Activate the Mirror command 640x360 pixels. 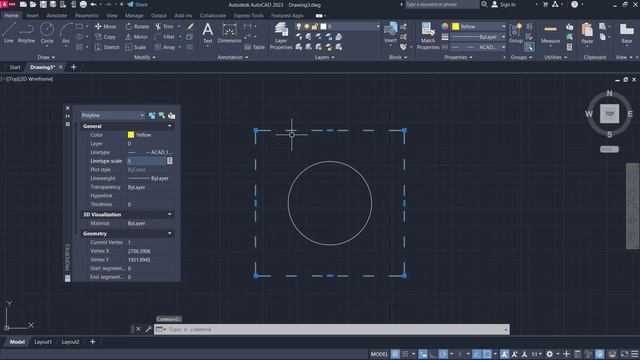(136, 37)
